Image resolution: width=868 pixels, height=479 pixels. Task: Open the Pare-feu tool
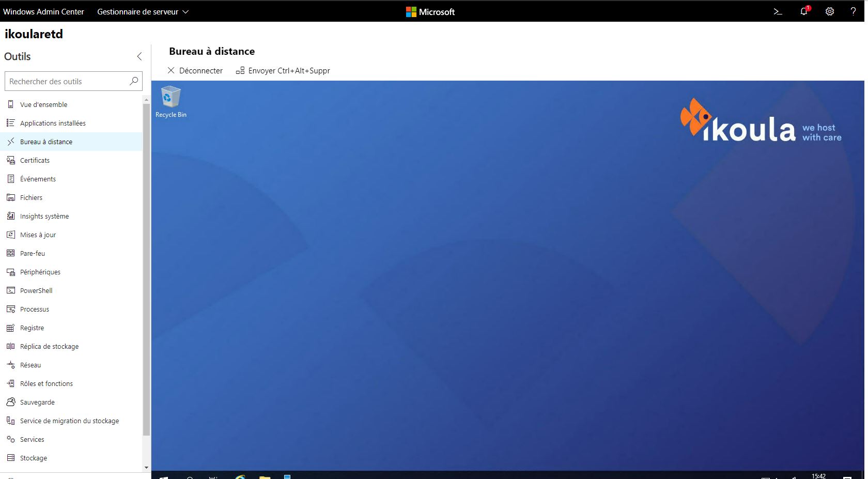click(71, 253)
